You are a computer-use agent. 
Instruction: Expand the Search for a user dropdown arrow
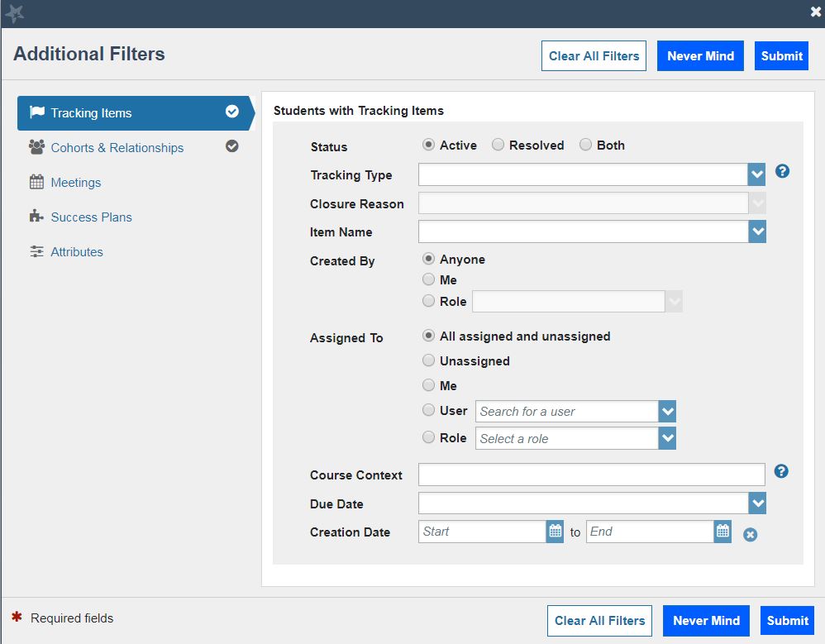(667, 412)
